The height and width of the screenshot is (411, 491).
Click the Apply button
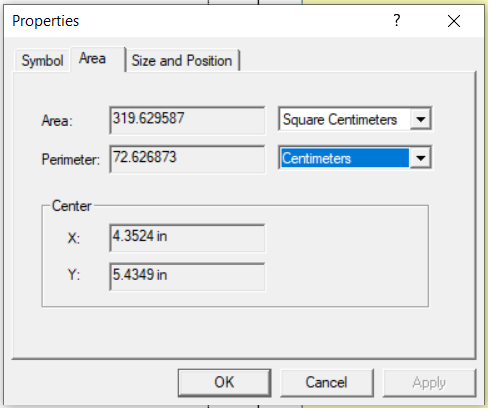pyautogui.click(x=429, y=383)
